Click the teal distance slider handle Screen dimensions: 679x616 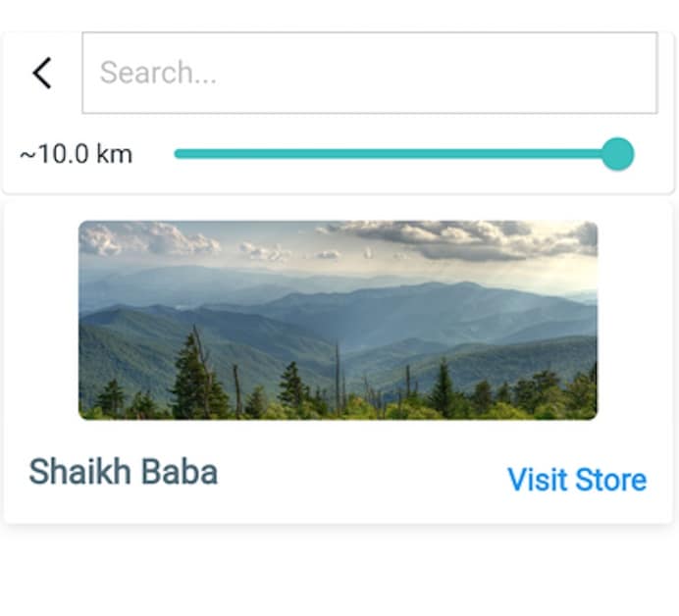pyautogui.click(x=617, y=154)
